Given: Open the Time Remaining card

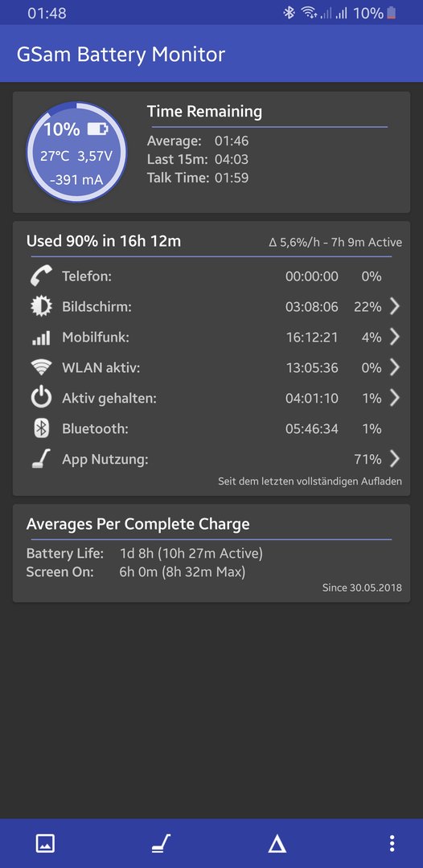Looking at the screenshot, I should 211,152.
